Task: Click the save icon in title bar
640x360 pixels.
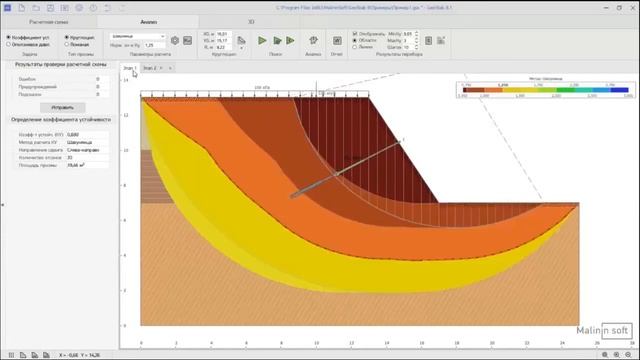Action: click(50, 8)
